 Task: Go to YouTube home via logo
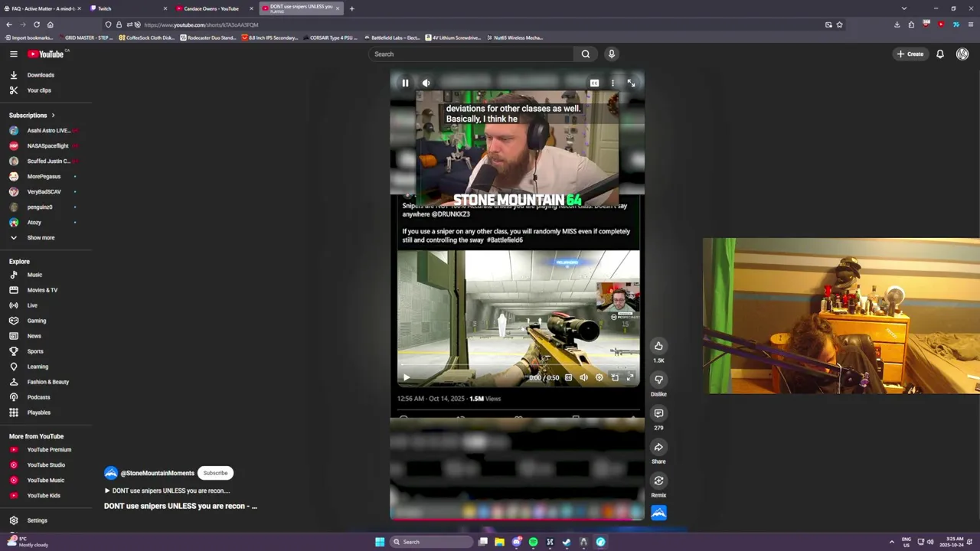(x=47, y=54)
